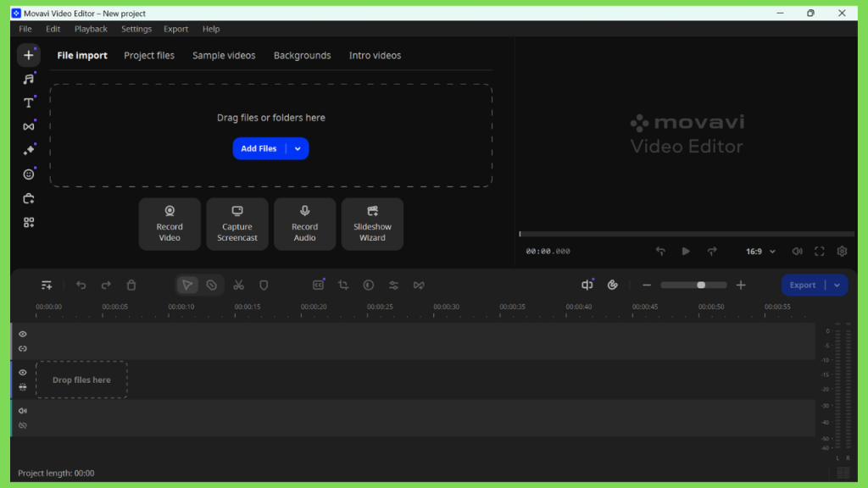Screen dimensions: 868x488
Task: Open the effects store bag sidebar icon
Action: point(28,198)
